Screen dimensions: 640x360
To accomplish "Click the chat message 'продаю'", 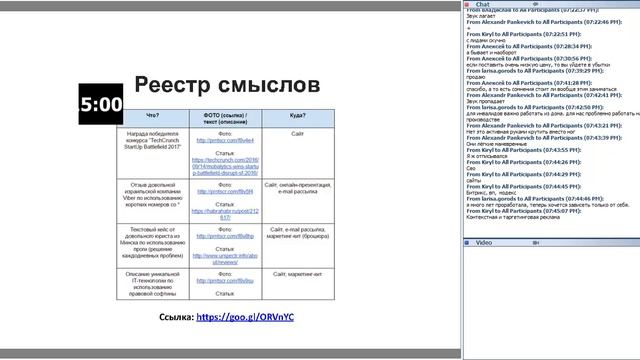I will pyautogui.click(x=476, y=77).
